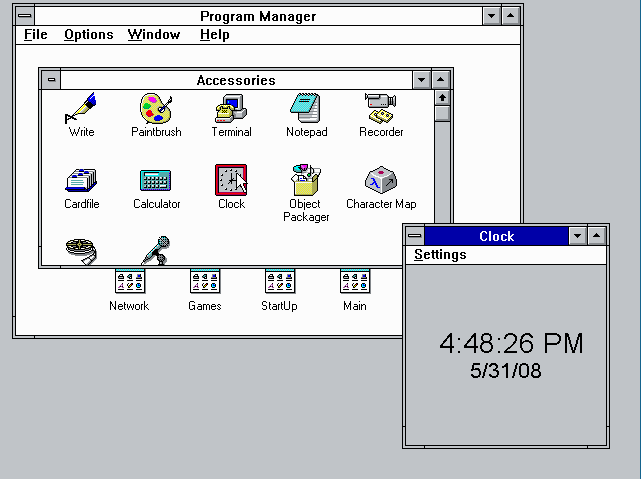The height and width of the screenshot is (479, 641).
Task: Click the Object Packager label text
Action: (x=306, y=210)
